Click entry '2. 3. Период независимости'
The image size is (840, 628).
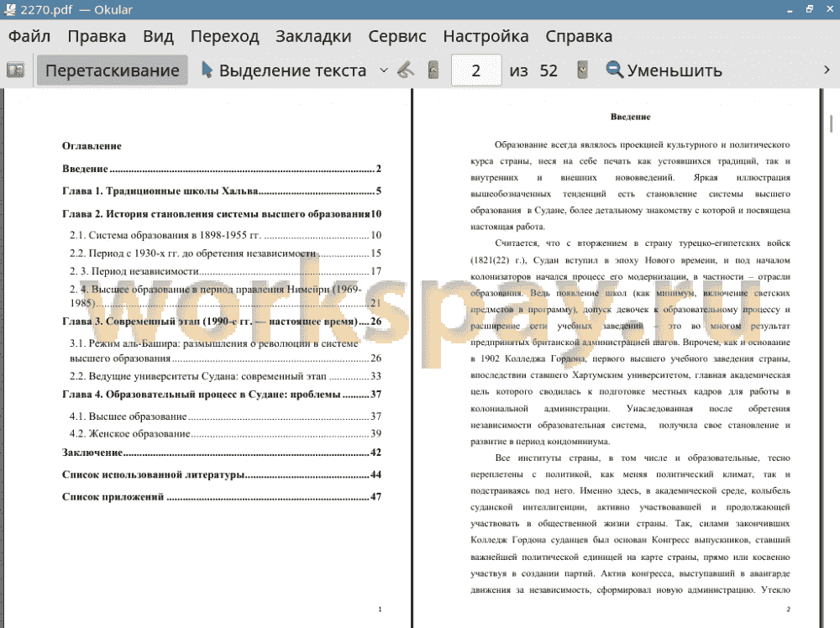(x=225, y=271)
